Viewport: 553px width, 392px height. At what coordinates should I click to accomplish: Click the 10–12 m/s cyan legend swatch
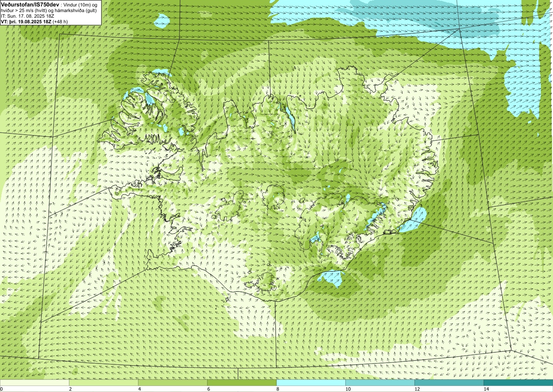pyautogui.click(x=380, y=383)
